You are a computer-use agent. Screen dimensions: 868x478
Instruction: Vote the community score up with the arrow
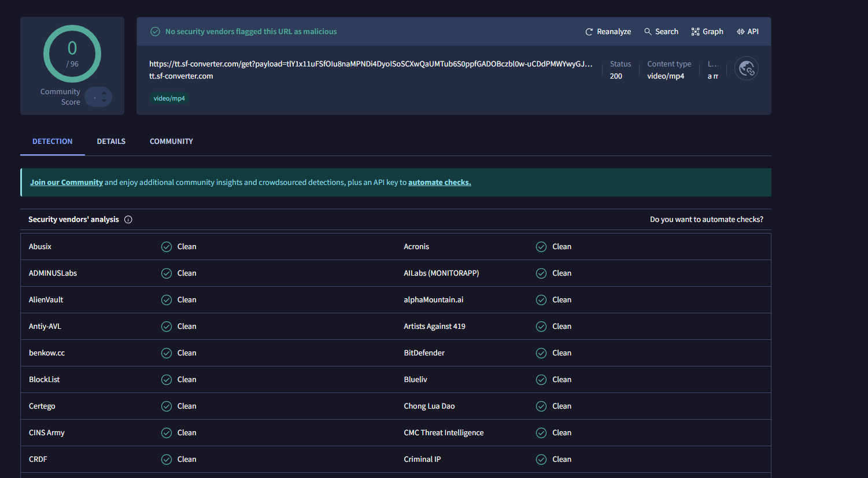pos(104,92)
